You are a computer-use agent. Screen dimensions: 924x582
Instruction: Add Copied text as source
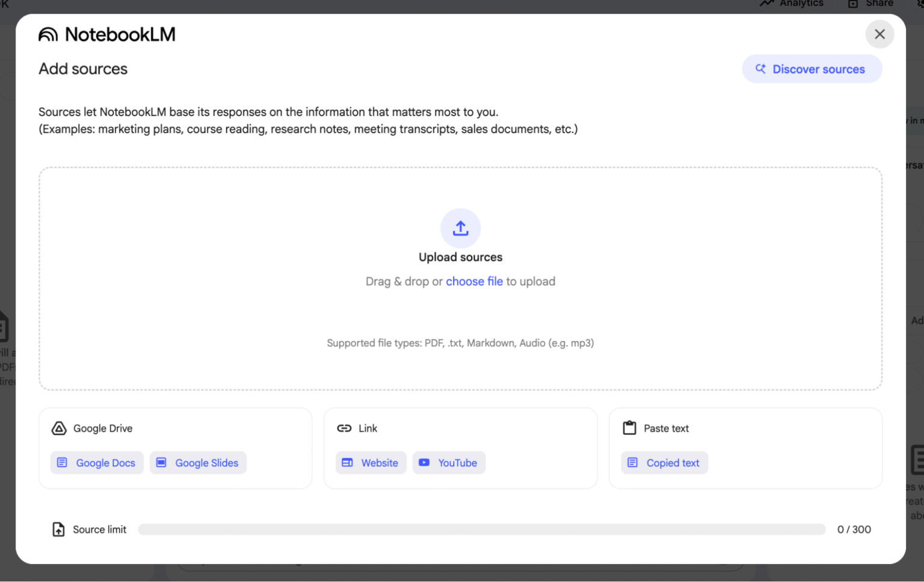(664, 463)
